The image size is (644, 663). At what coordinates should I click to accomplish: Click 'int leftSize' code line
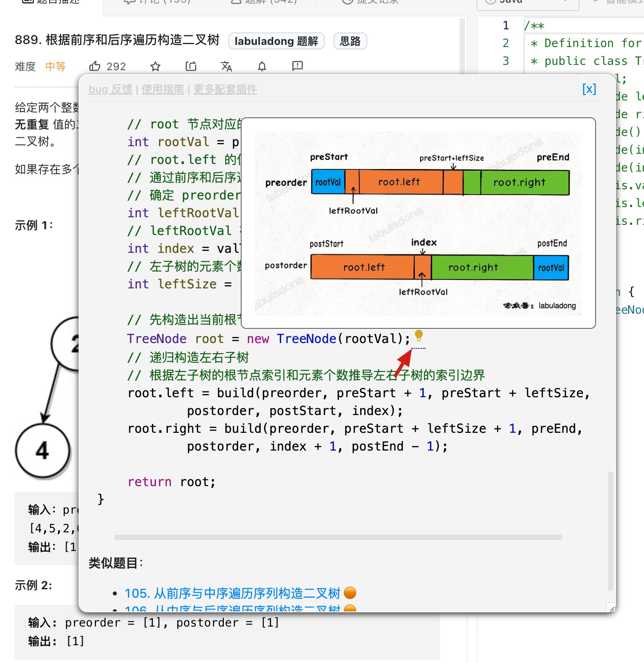click(x=179, y=284)
